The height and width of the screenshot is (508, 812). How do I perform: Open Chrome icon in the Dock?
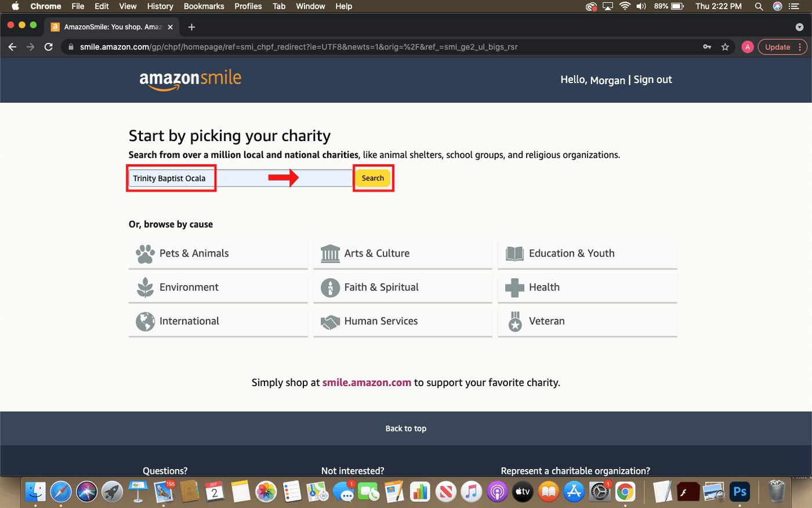coord(625,492)
